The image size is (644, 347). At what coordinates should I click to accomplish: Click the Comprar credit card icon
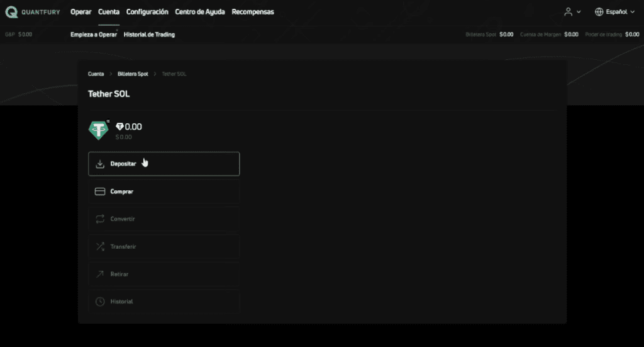click(99, 191)
